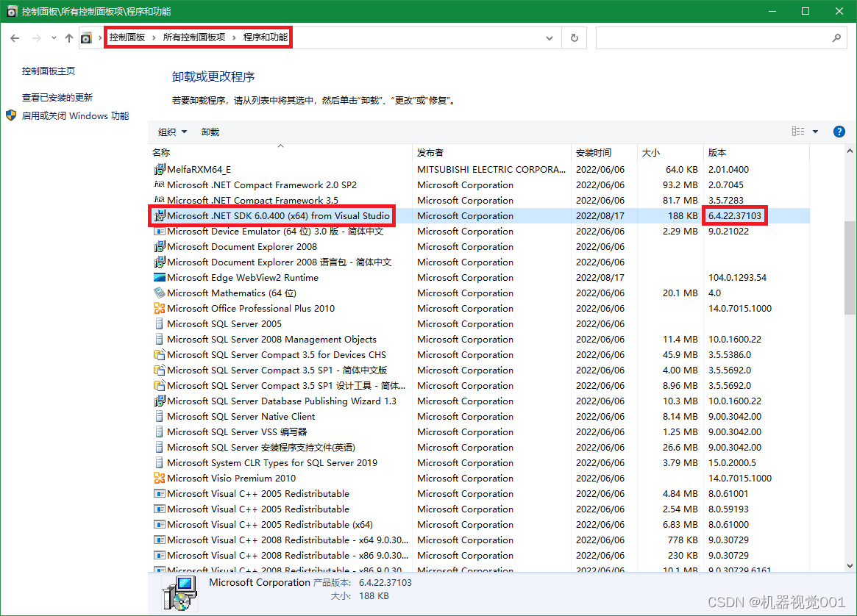The height and width of the screenshot is (616, 857).
Task: Click version 6.4.22.37103 in the list
Action: (x=735, y=215)
